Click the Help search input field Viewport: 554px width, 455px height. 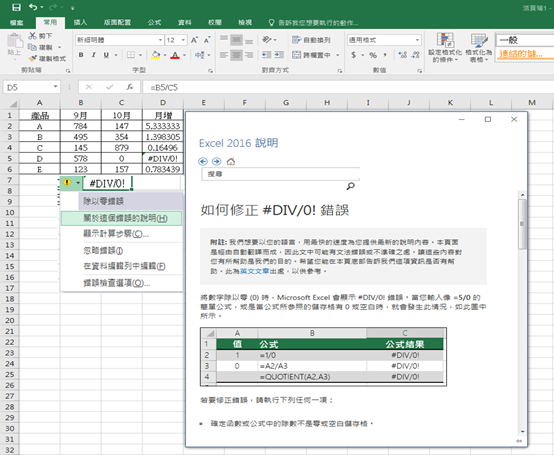coord(280,174)
